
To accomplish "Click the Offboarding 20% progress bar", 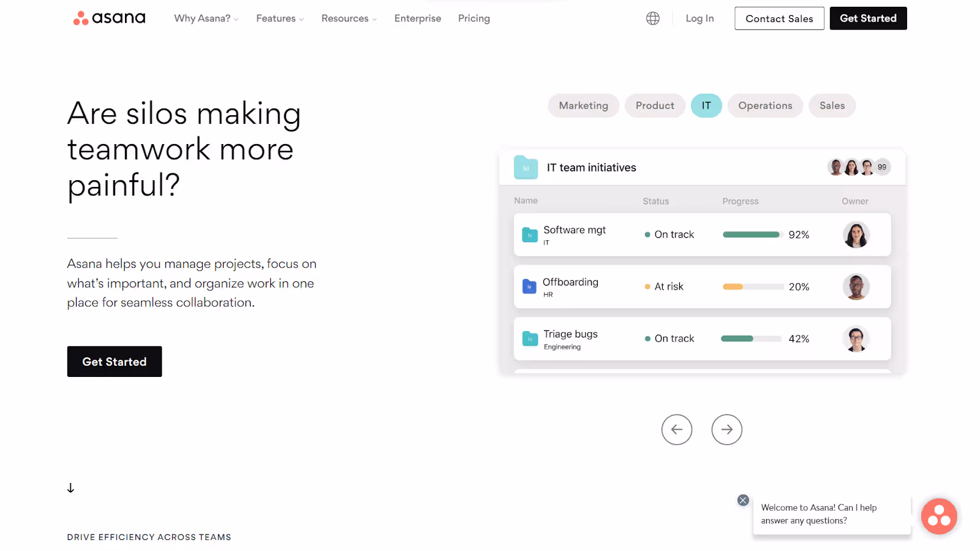I will click(x=753, y=287).
